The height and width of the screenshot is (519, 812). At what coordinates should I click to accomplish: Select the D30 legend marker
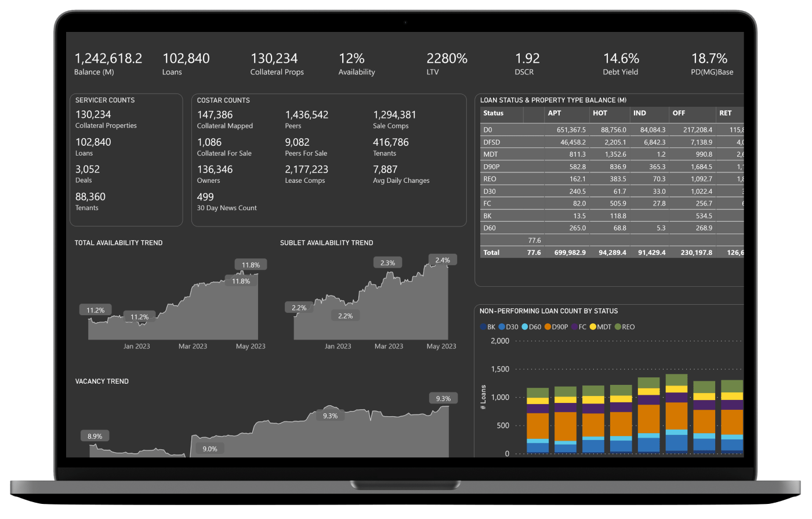click(502, 327)
